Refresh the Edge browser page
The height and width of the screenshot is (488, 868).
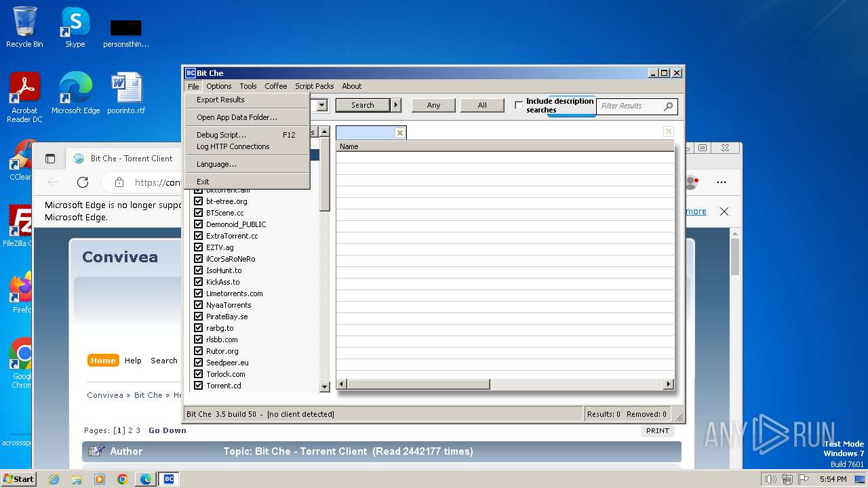83,182
